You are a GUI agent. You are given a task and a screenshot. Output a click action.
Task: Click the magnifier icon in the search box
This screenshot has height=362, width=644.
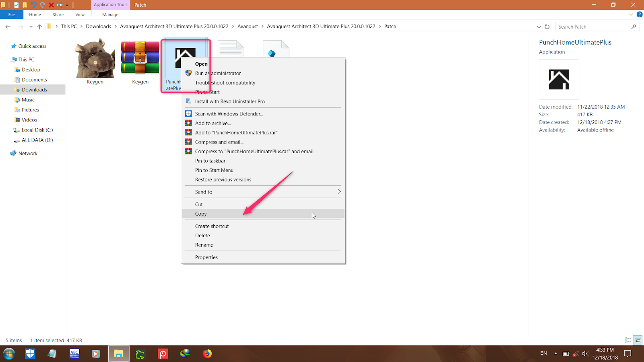[634, 27]
